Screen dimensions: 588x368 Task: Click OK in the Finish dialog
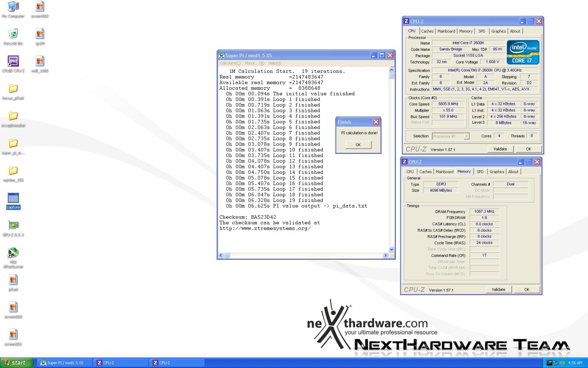tap(358, 145)
